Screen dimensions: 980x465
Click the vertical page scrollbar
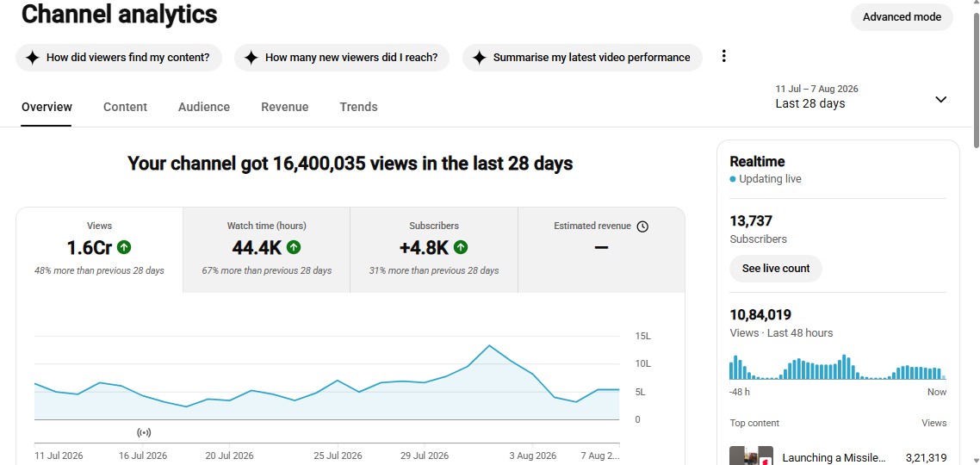coord(976,75)
